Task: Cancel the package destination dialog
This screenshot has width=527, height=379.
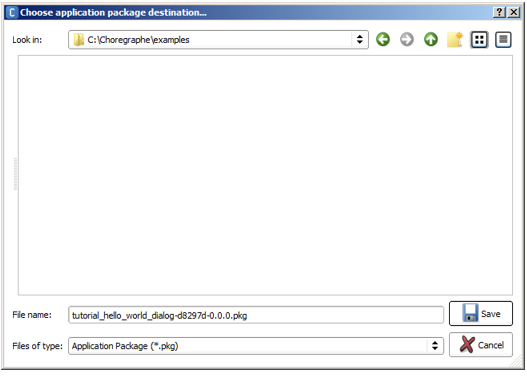Action: click(x=481, y=345)
